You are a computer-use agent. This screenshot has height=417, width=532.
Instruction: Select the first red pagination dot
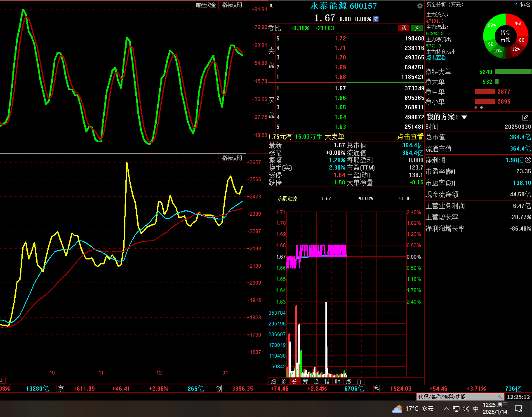(476, 108)
